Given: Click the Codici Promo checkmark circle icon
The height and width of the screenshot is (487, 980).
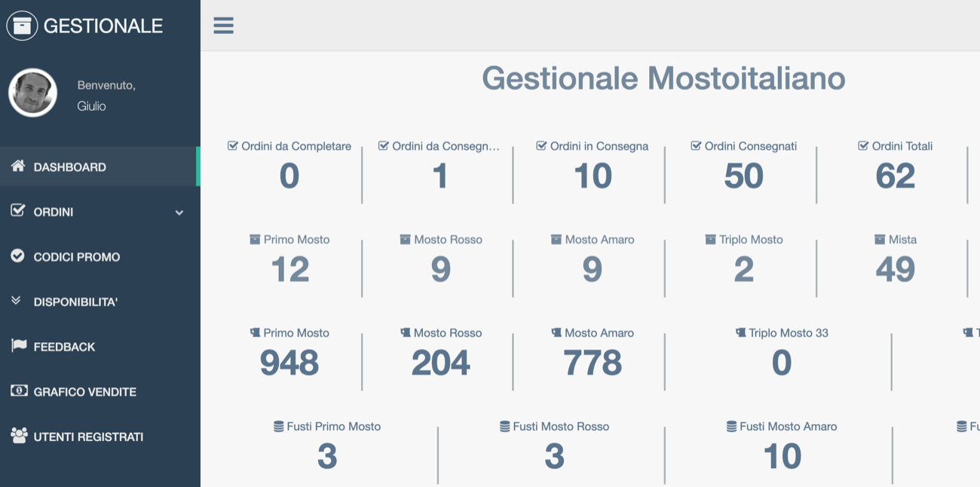Looking at the screenshot, I should click(17, 256).
